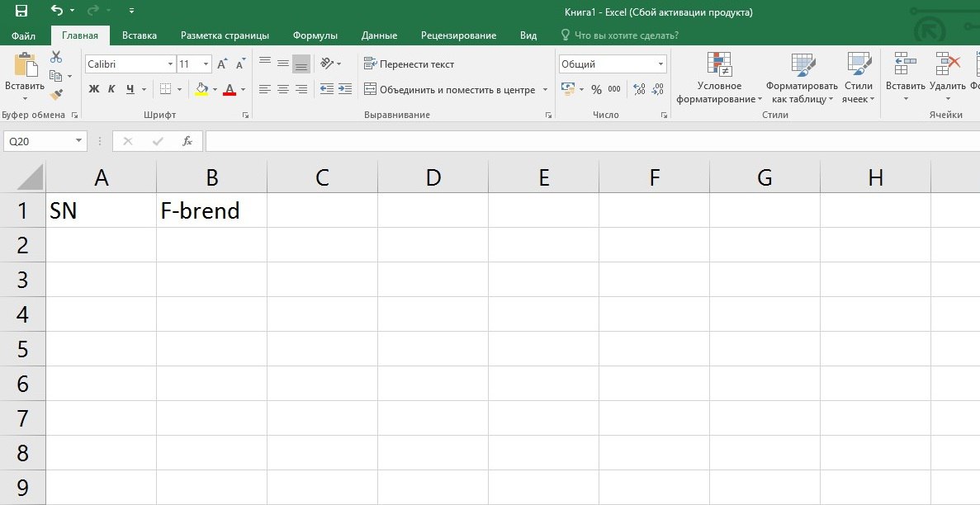Increase font size with large A
The height and width of the screenshot is (505, 980).
222,64
